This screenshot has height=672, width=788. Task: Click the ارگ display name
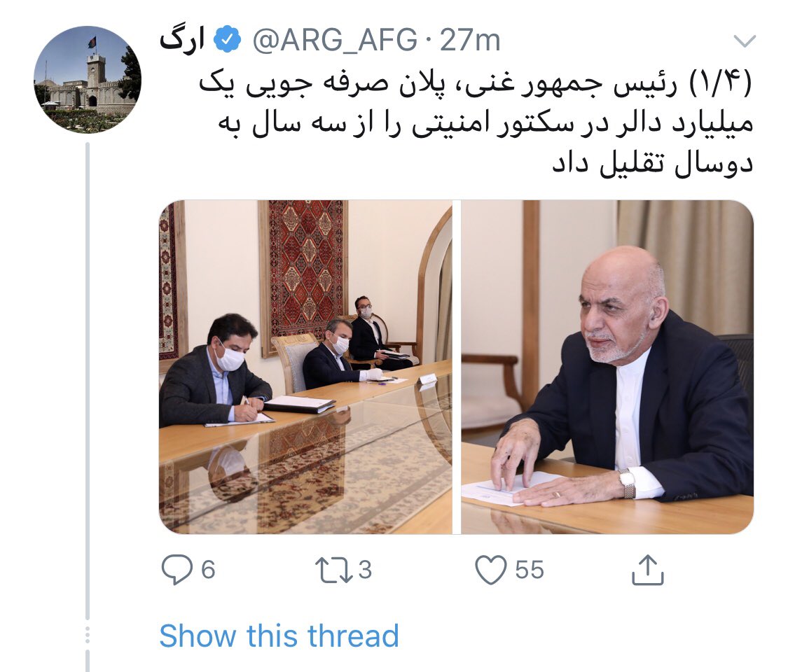click(x=182, y=40)
